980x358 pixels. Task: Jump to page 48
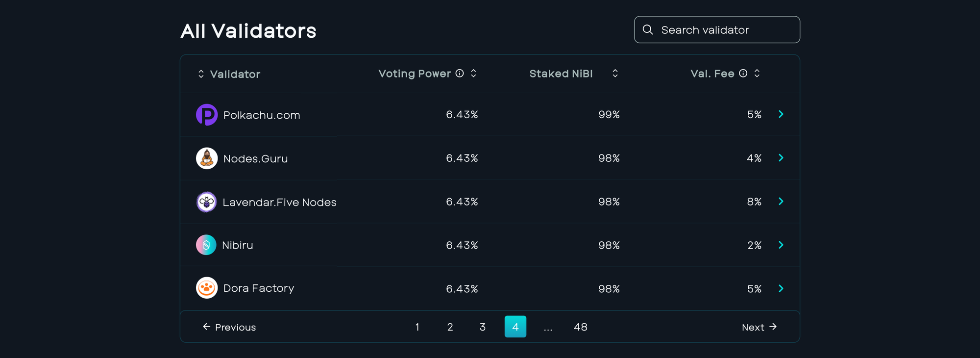click(x=580, y=327)
